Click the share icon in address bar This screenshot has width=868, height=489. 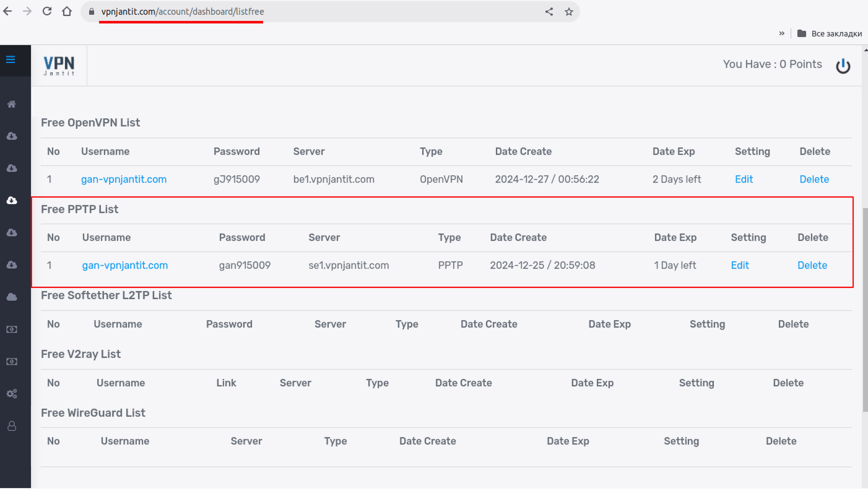tap(549, 12)
